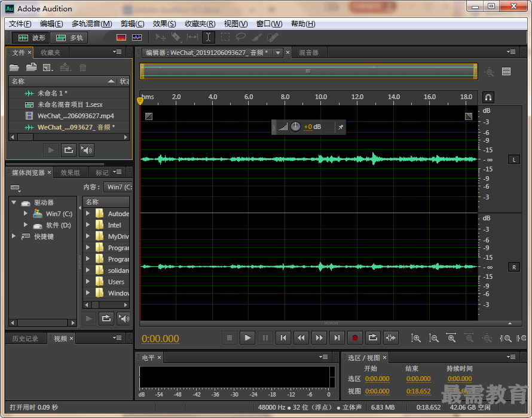Open 效果(S) menu

[164, 24]
